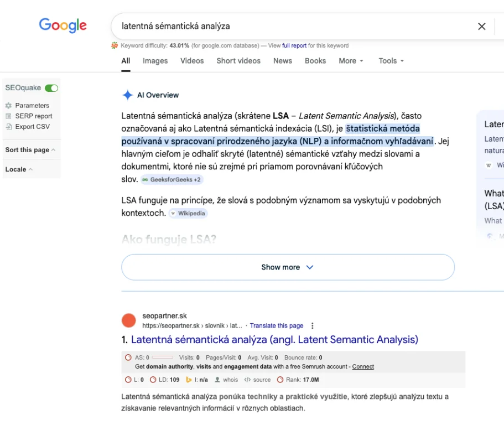This screenshot has width=504, height=425.
Task: Click the Google logo
Action: point(63,25)
